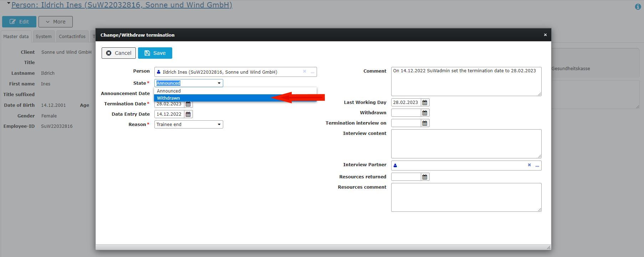Close the Change/Withdraw termination dialog
The width and height of the screenshot is (644, 257).
pyautogui.click(x=545, y=35)
